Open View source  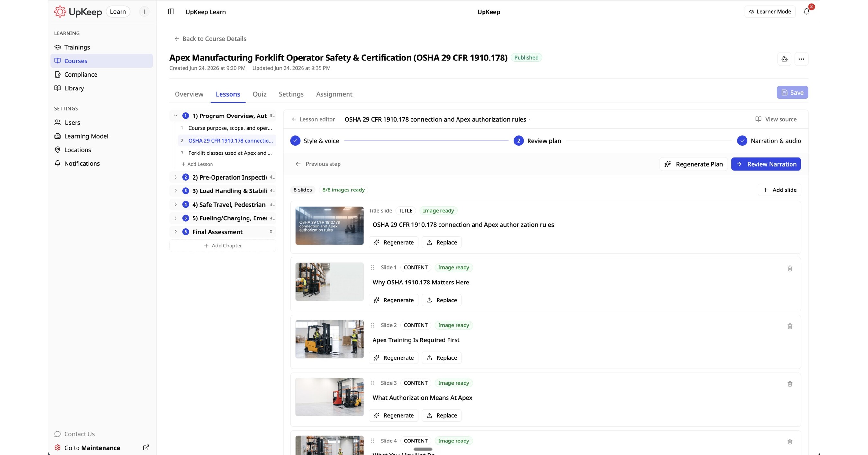[x=776, y=119]
